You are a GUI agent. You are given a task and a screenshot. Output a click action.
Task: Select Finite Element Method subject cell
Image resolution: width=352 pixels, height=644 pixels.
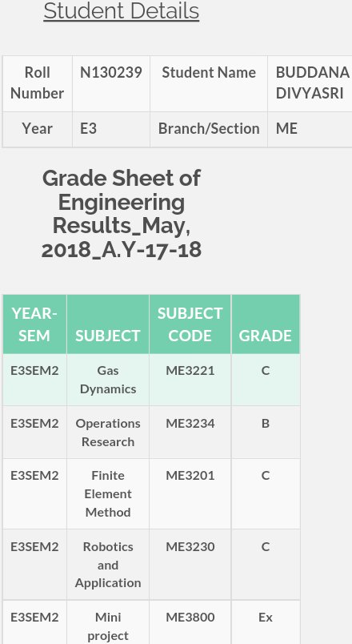[108, 494]
